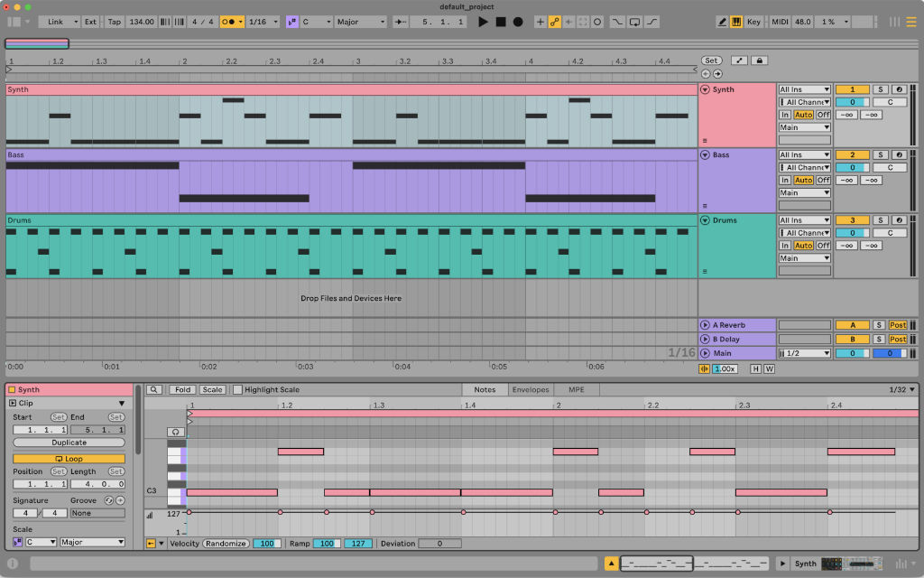Toggle the Loop switch in transport bar
This screenshot has height=578, width=924.
634,22
